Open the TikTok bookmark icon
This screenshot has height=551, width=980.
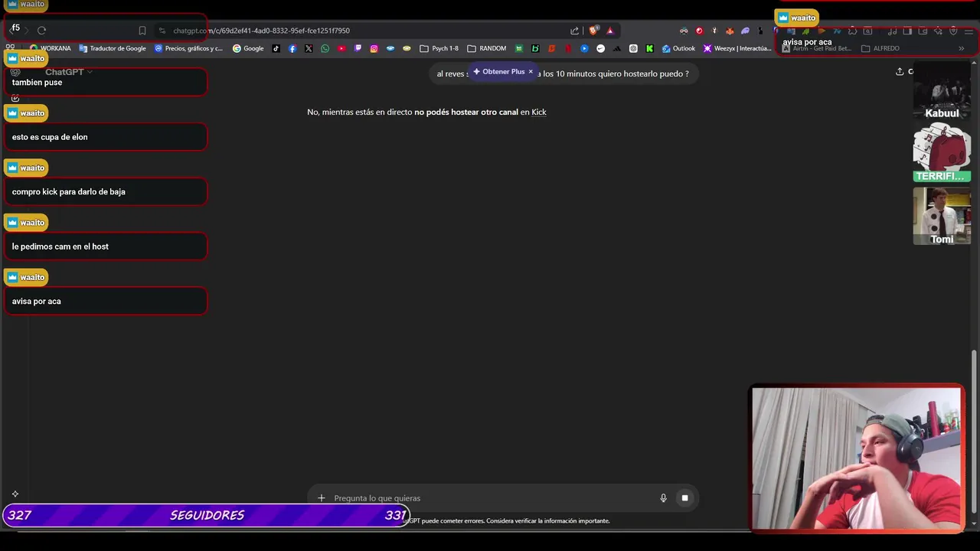pyautogui.click(x=276, y=48)
